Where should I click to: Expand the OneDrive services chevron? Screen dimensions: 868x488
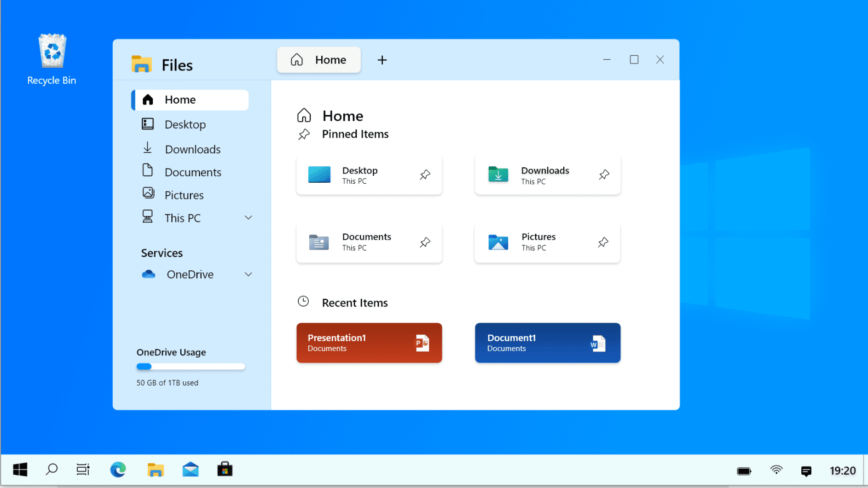[248, 274]
